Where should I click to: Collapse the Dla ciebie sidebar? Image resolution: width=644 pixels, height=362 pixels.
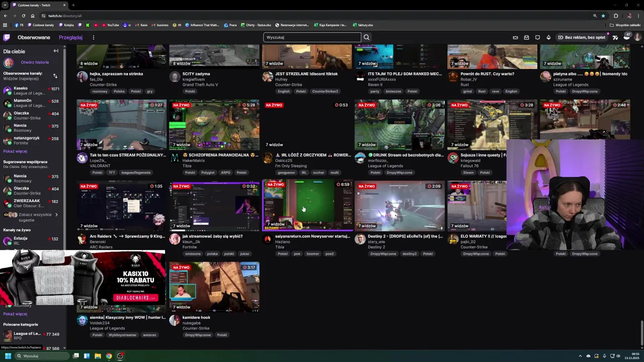click(x=56, y=51)
